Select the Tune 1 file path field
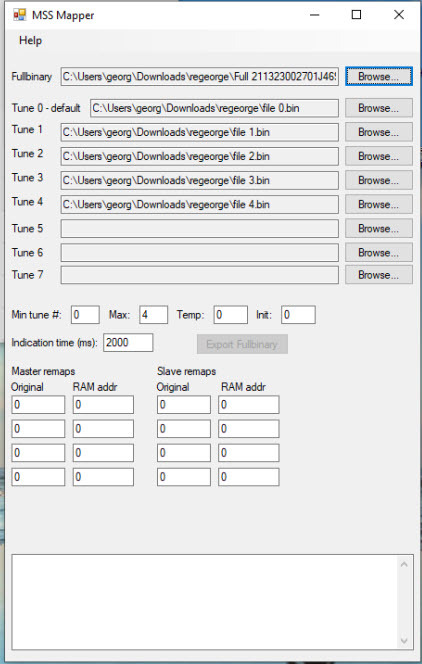The width and height of the screenshot is (422, 664). (x=199, y=132)
